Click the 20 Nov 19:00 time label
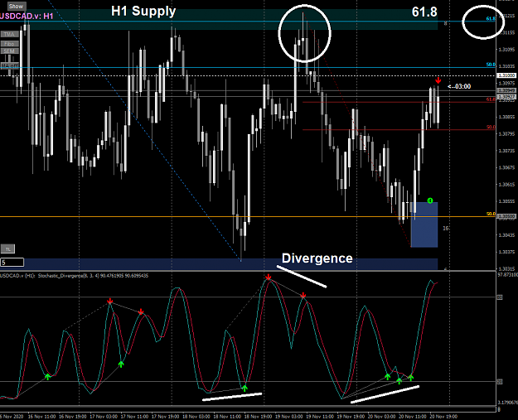Screen dimensions: 518x420 coord(443,417)
